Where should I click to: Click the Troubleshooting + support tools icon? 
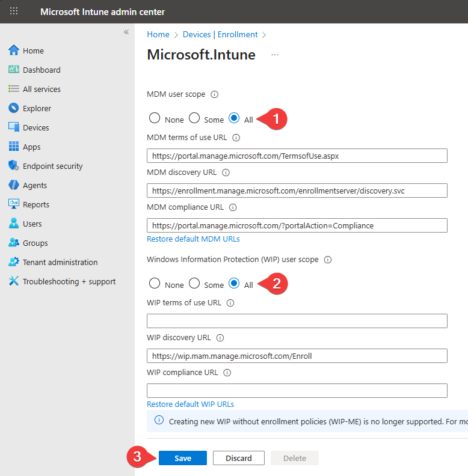[x=14, y=281]
